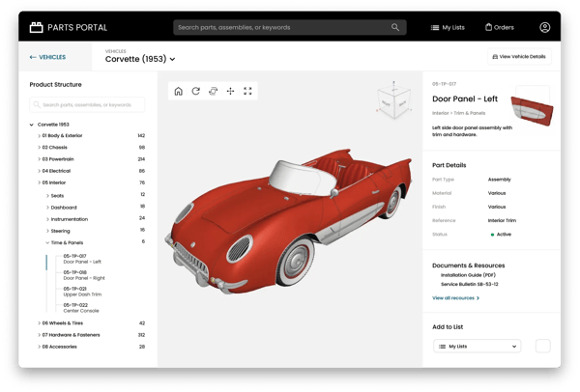
Task: Click the part number 05-TP-017 heading
Action: point(444,84)
